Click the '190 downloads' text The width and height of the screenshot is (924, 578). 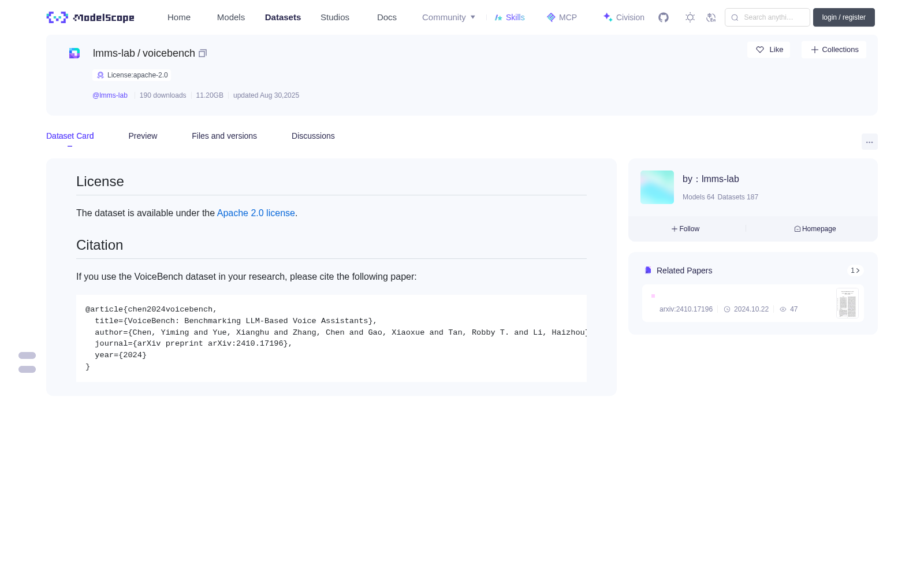(x=163, y=95)
